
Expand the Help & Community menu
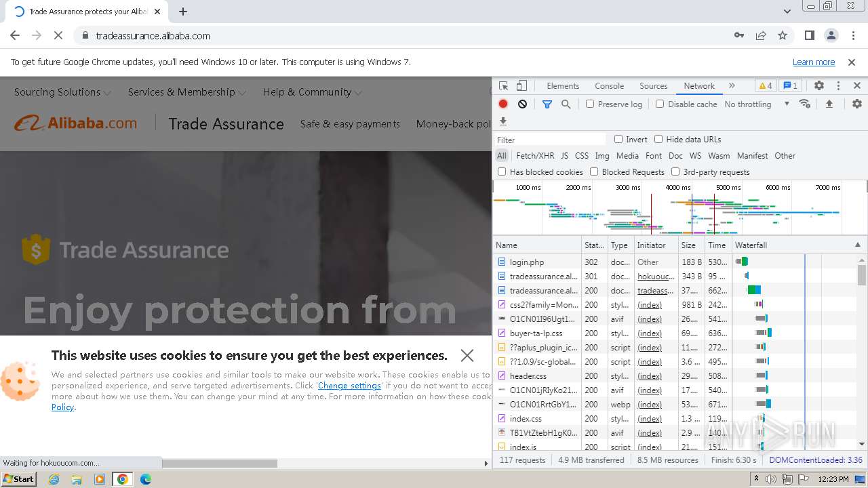[312, 92]
